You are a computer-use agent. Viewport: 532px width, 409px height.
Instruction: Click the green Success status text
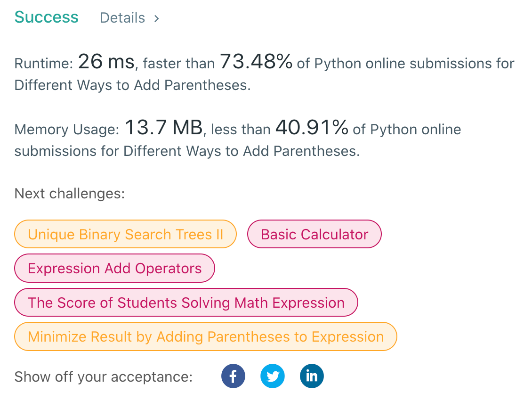(x=47, y=17)
